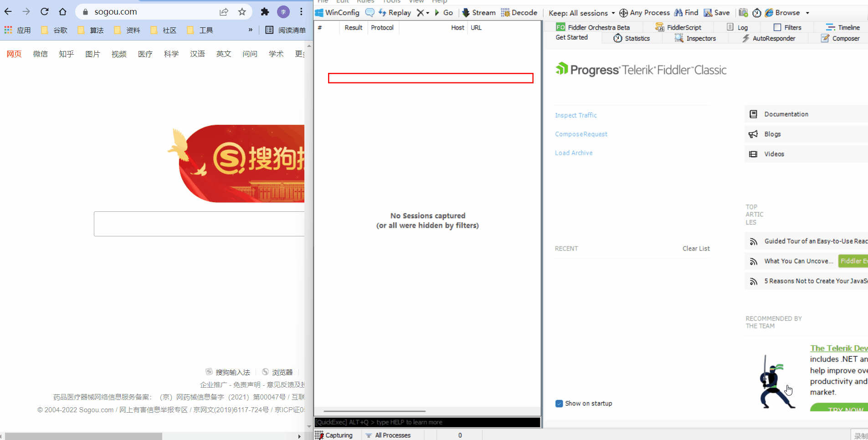
Task: Toggle Capturing in the Fiddler status bar
Action: [x=334, y=435]
